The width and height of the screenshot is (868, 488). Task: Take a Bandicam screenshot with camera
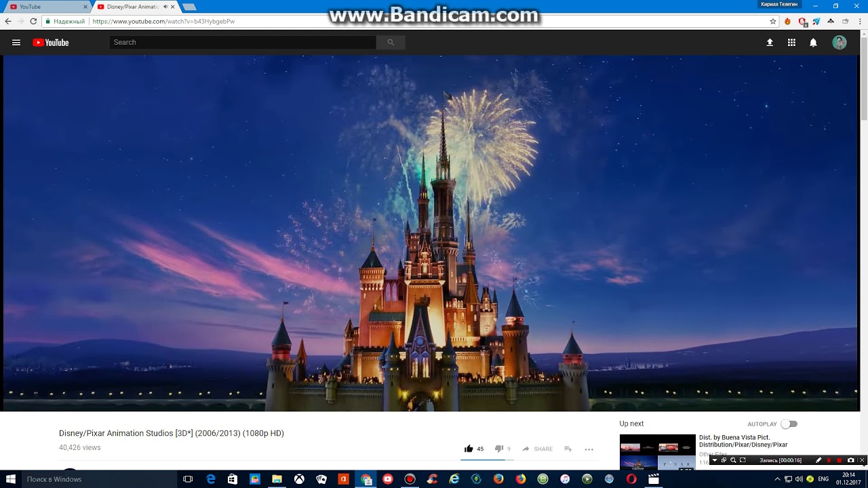click(x=851, y=460)
